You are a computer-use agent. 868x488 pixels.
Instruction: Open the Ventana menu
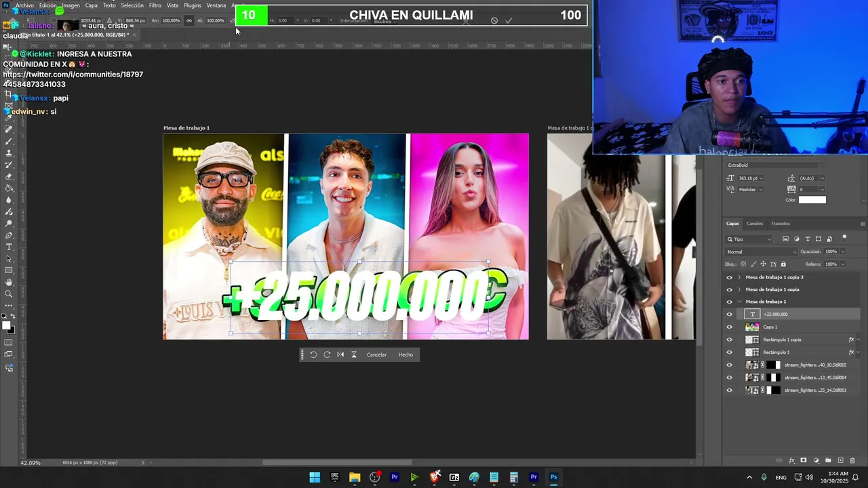[216, 5]
